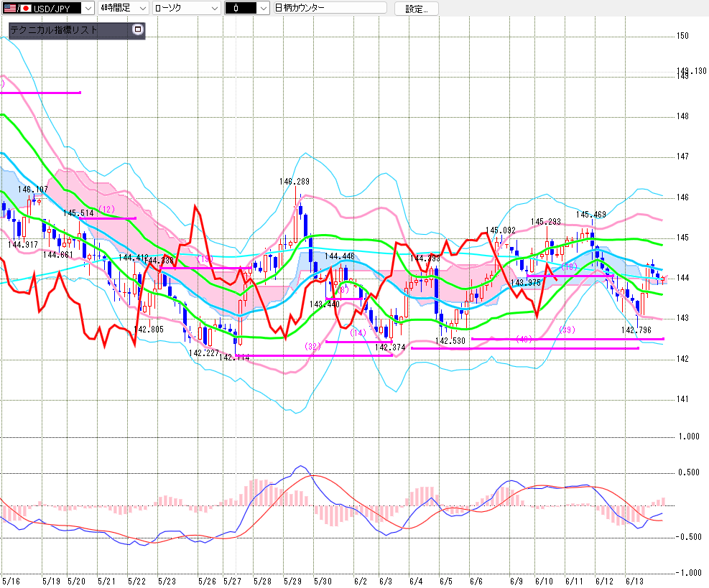Click the 5/23 date label

[x=167, y=582]
